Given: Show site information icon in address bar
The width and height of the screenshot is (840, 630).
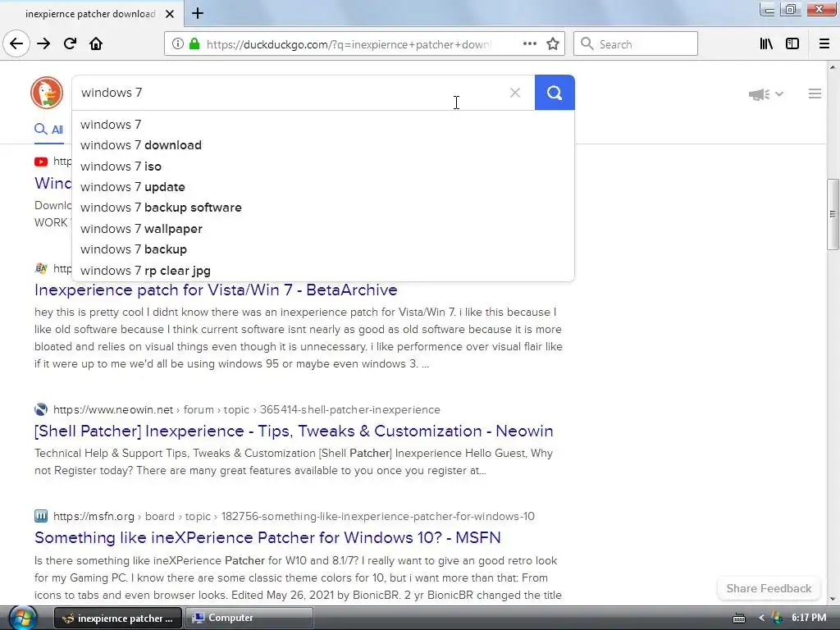Looking at the screenshot, I should [177, 44].
